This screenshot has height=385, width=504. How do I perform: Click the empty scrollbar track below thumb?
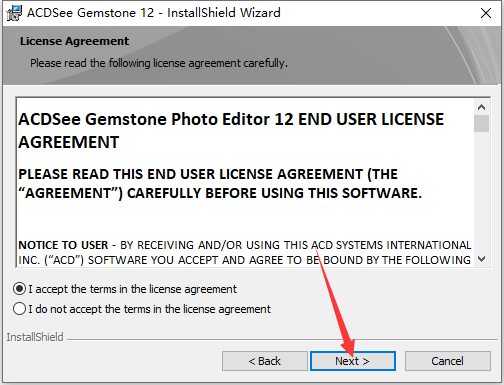tap(481, 192)
